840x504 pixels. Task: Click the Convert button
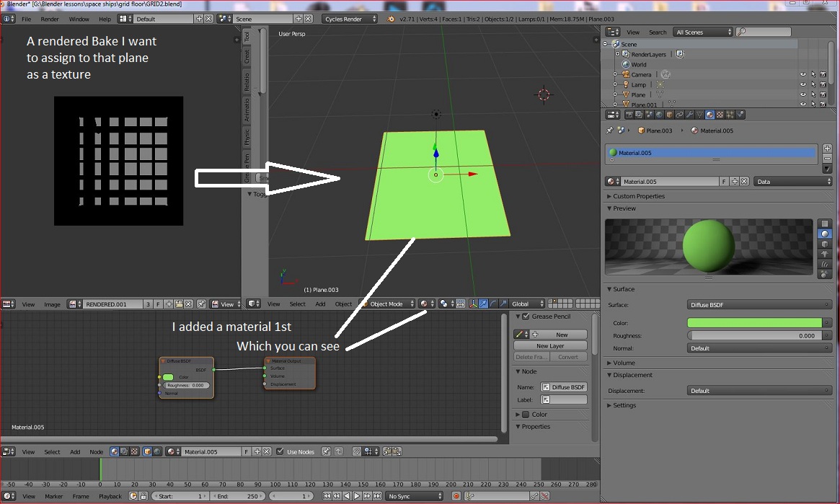pyautogui.click(x=568, y=357)
